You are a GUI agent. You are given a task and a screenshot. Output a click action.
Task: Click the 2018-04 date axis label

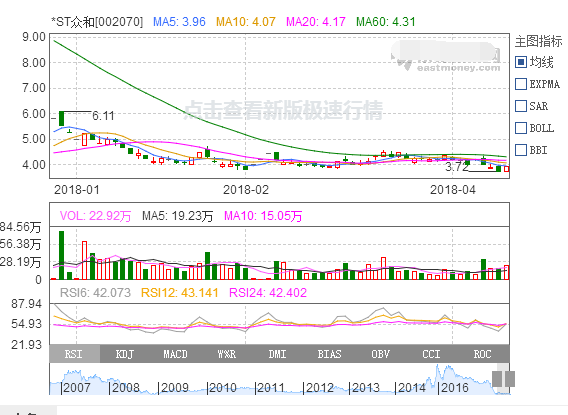453,190
